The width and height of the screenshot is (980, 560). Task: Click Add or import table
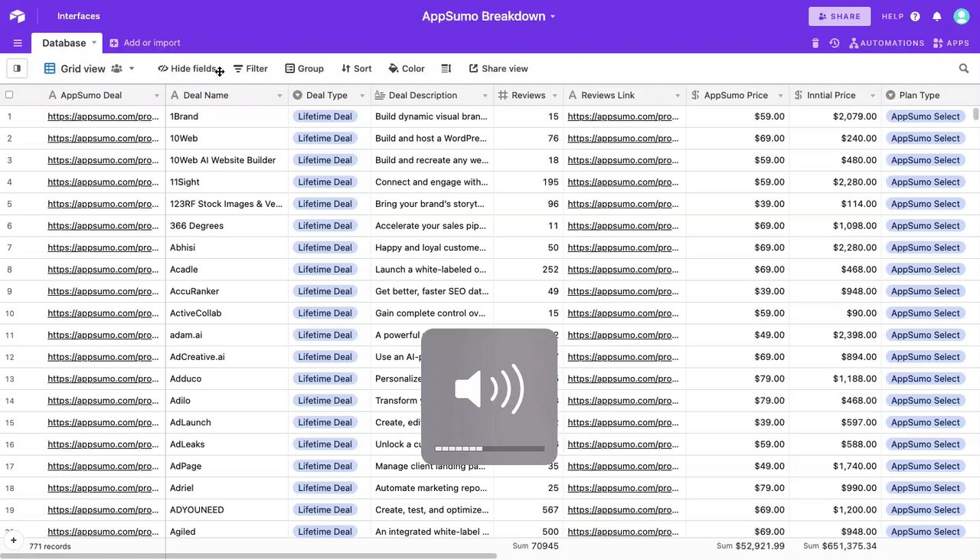tap(145, 43)
